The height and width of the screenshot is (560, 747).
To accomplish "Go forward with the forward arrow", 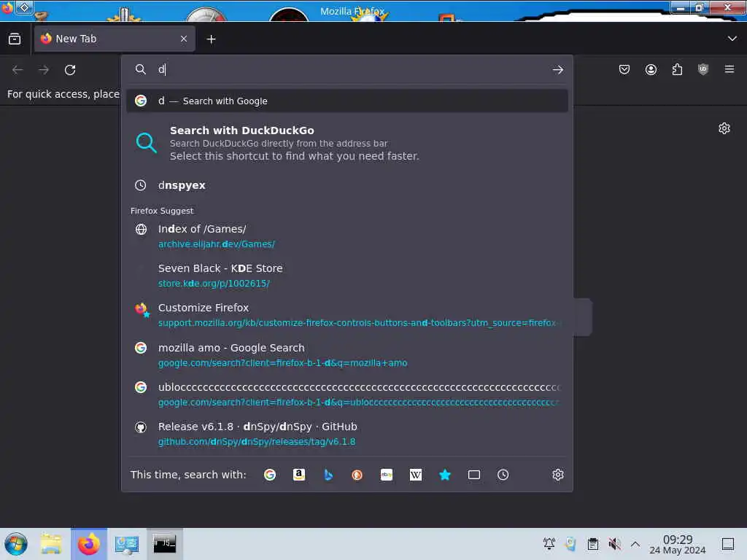I will (44, 70).
